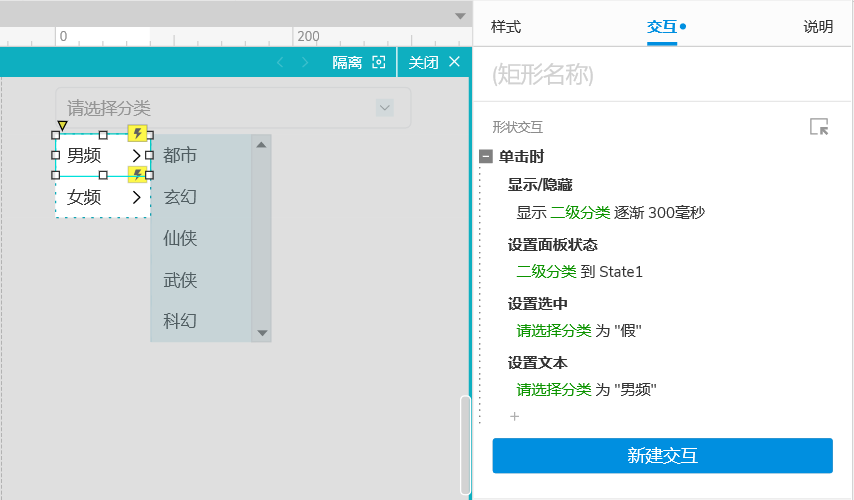Viewport: 854px width, 500px height.
Task: Open the tab list dropdown arrow at top
Action: [460, 16]
